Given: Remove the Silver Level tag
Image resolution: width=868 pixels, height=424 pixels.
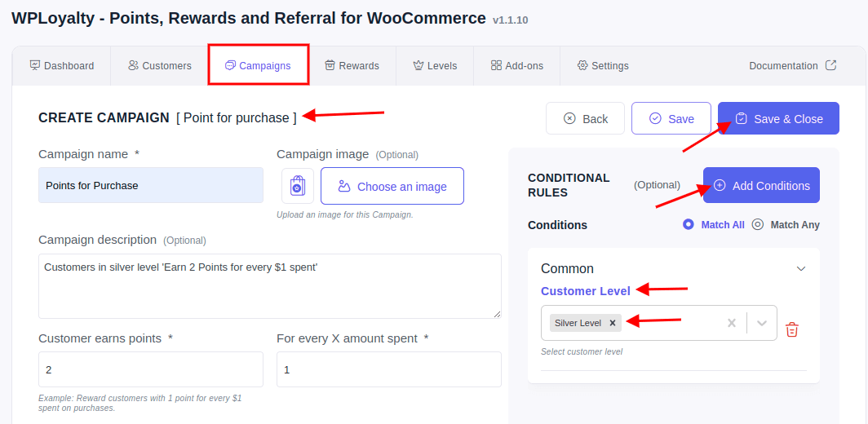Looking at the screenshot, I should click(x=612, y=323).
